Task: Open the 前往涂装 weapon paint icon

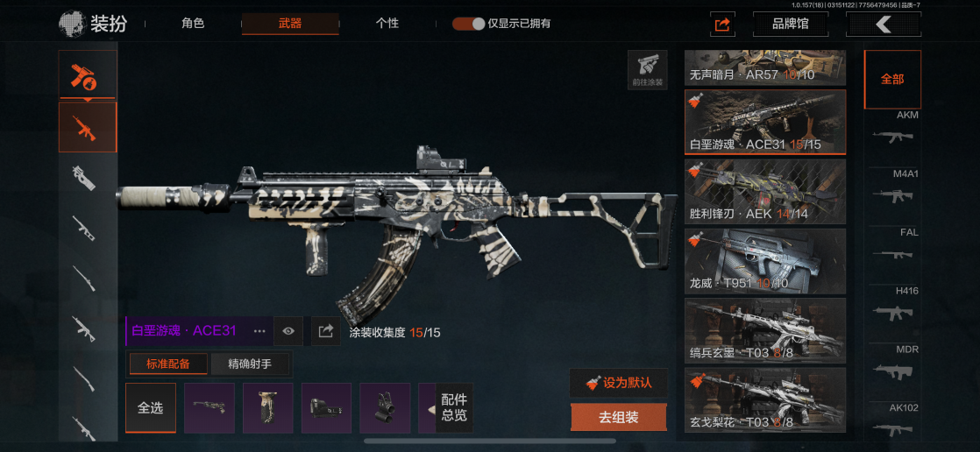Action: tap(648, 70)
